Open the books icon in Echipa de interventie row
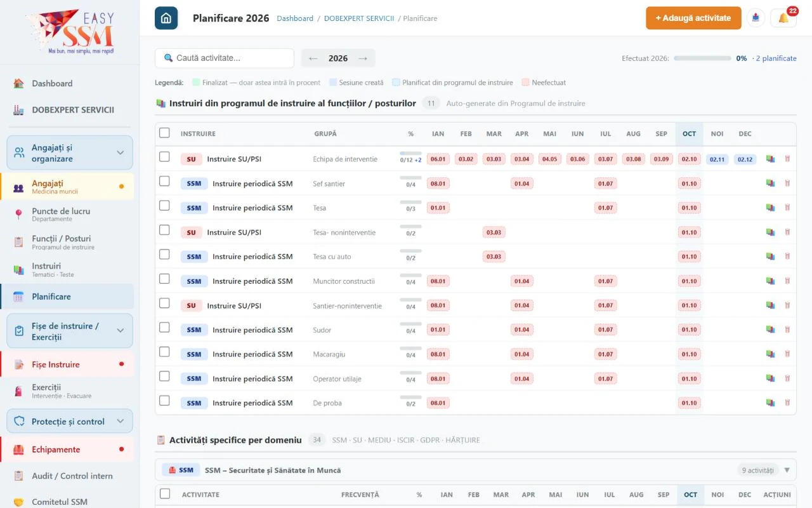The height and width of the screenshot is (508, 812). pyautogui.click(x=770, y=159)
